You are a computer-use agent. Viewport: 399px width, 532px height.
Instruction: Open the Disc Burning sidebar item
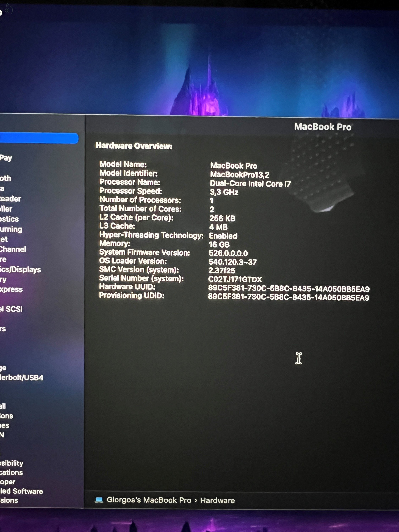pos(11,229)
